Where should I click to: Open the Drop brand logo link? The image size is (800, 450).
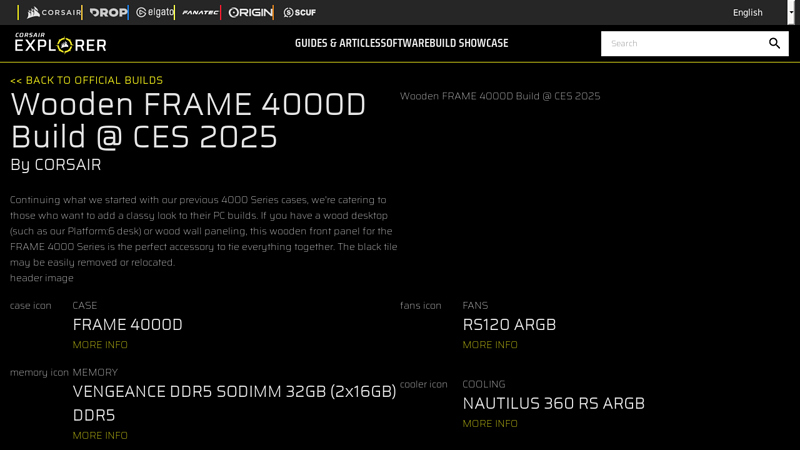coord(108,12)
